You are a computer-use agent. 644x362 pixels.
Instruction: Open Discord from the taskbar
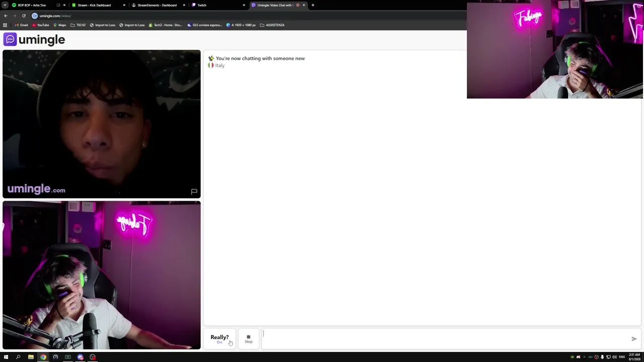point(80,357)
